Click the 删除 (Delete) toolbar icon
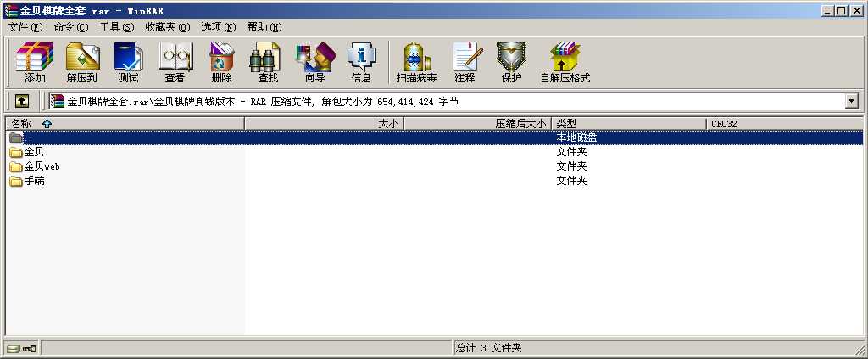Viewport: 868px width, 359px height. pyautogui.click(x=221, y=62)
